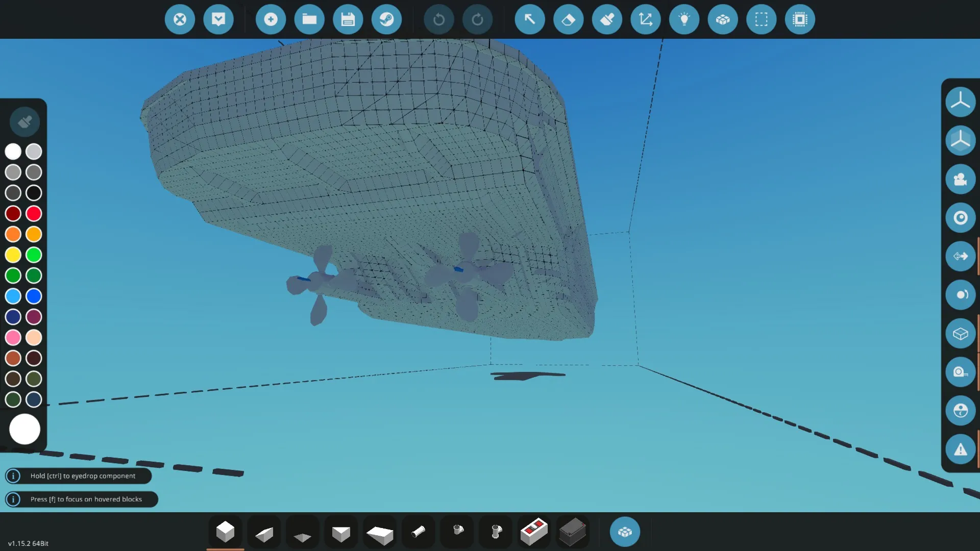Screen dimensions: 980x551
Task: Toggle the warning triangle indicator on right
Action: click(x=960, y=449)
